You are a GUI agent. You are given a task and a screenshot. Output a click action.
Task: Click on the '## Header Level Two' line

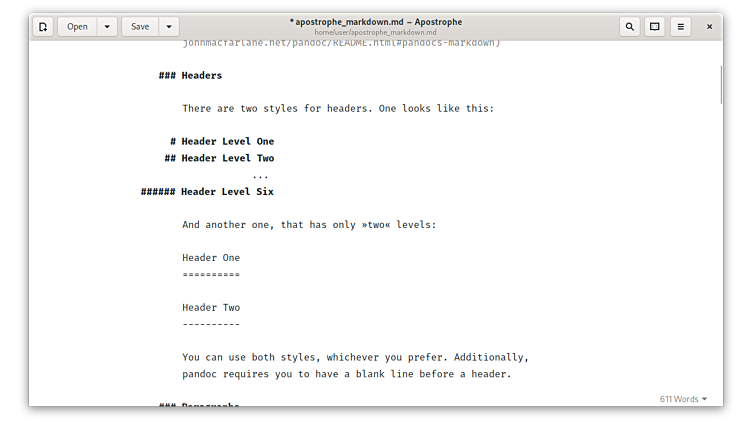[x=219, y=158]
